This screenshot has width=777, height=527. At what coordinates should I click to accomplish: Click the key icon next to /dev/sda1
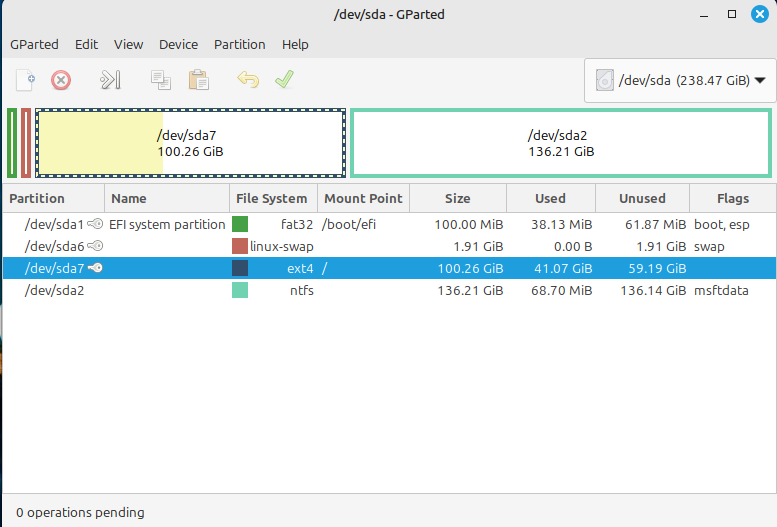click(x=95, y=224)
